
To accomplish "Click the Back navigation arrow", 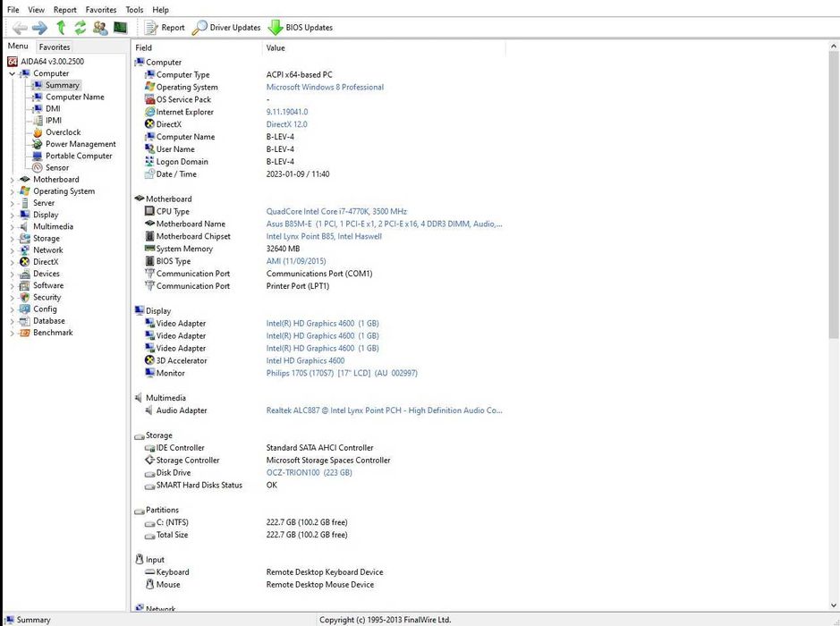I will point(20,28).
